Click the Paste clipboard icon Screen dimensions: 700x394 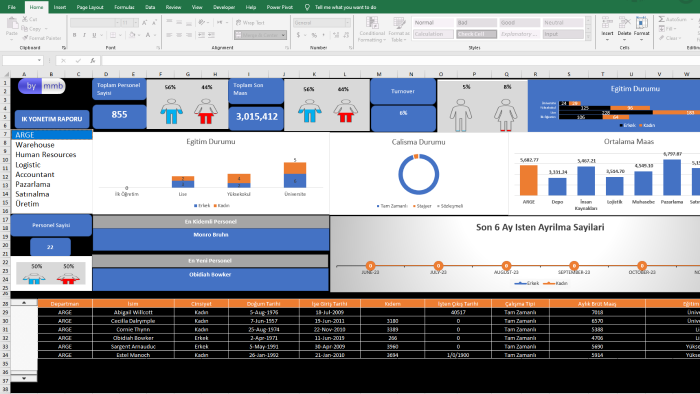tap(12, 23)
